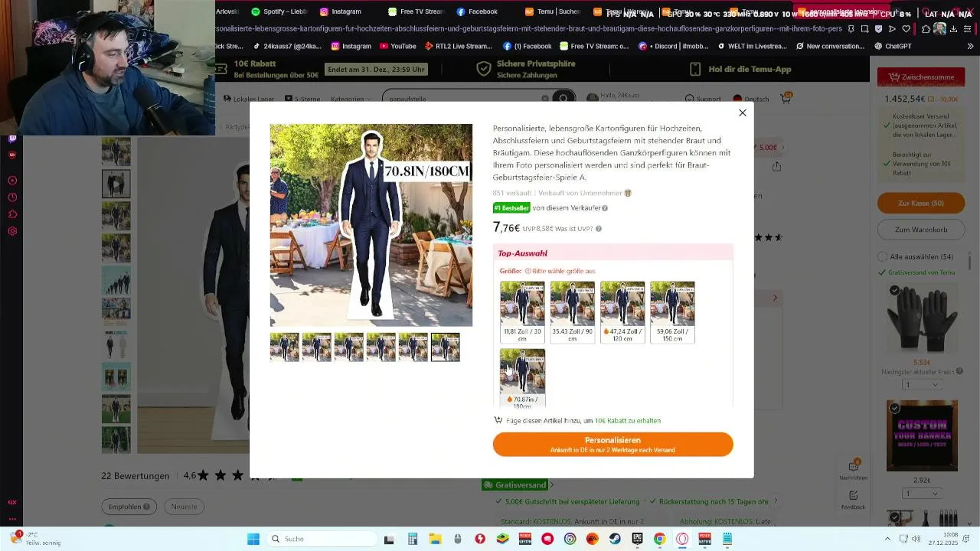Select the 'Neueste' review filter
Image resolution: width=980 pixels, height=551 pixels.
[x=184, y=506]
